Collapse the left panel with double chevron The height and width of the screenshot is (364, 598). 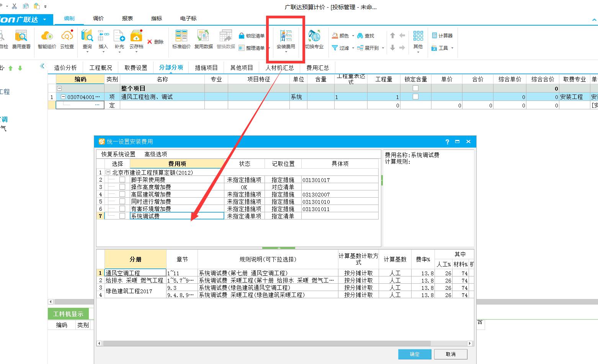42,66
